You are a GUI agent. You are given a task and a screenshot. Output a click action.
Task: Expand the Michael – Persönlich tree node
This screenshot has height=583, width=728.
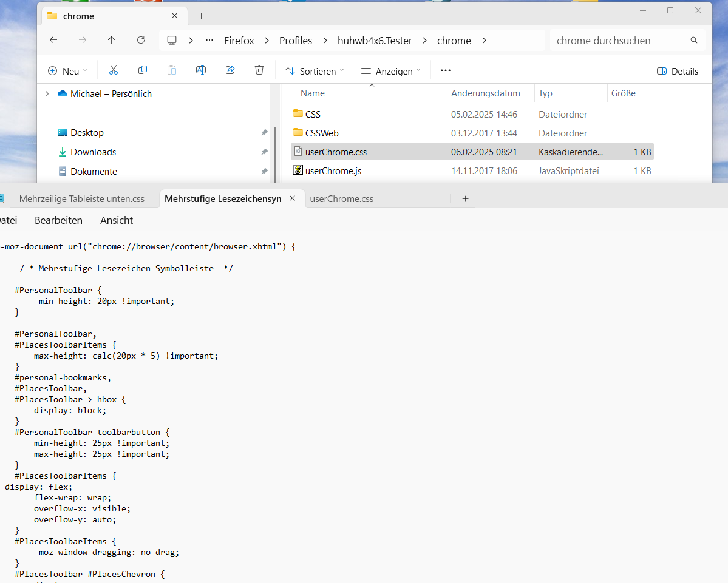click(x=47, y=94)
